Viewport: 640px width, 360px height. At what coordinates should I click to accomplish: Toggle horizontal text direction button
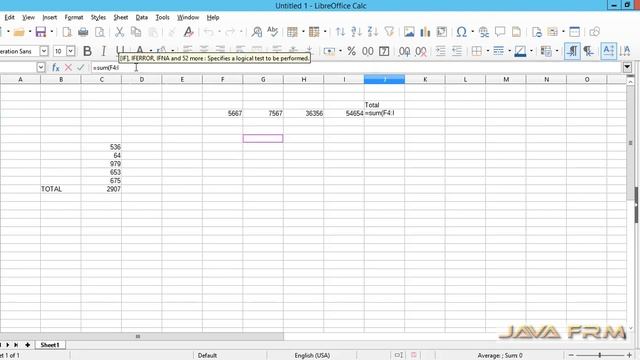(x=608, y=51)
